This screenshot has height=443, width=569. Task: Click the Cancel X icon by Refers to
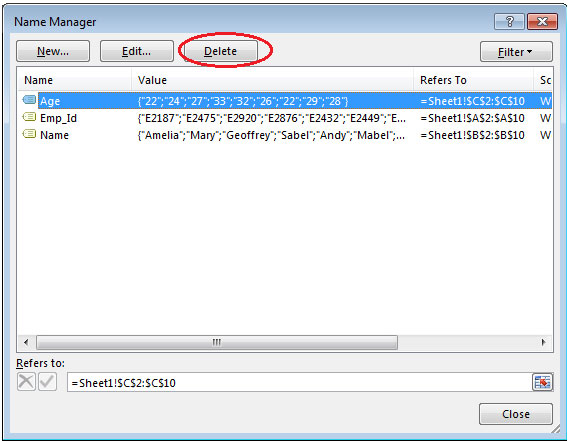26,382
